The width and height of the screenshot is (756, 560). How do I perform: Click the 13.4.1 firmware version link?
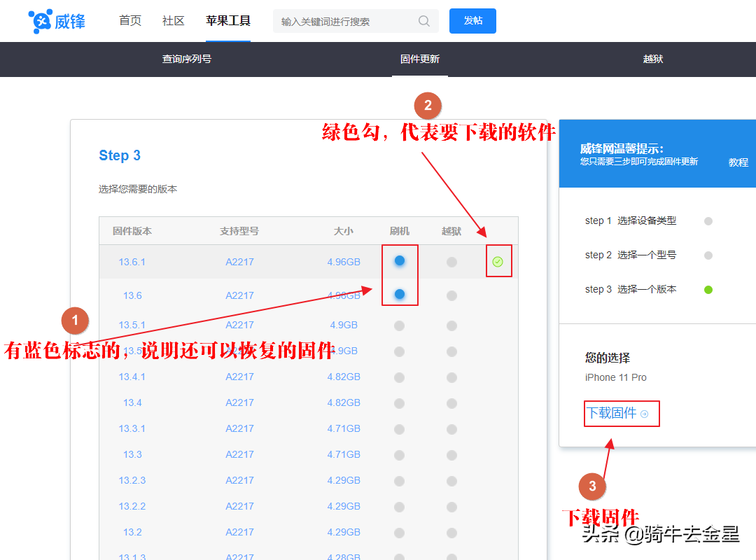(132, 377)
